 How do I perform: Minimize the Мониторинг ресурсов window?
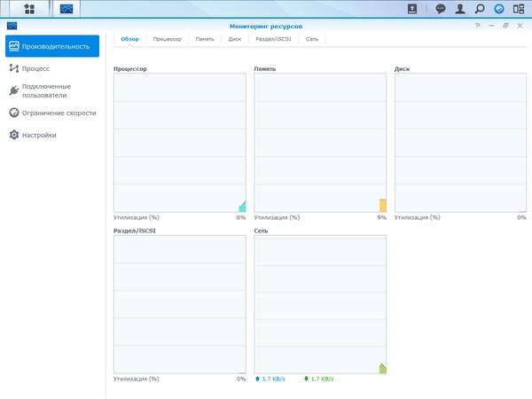click(491, 26)
